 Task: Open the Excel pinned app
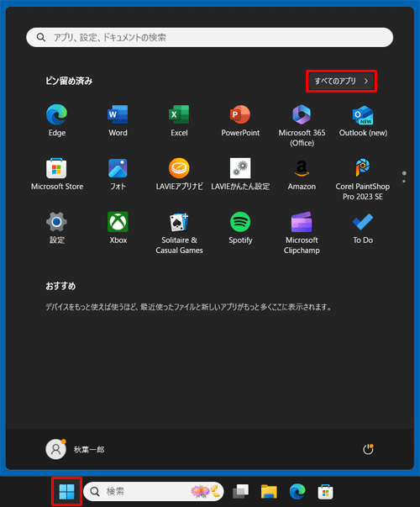[x=179, y=120]
